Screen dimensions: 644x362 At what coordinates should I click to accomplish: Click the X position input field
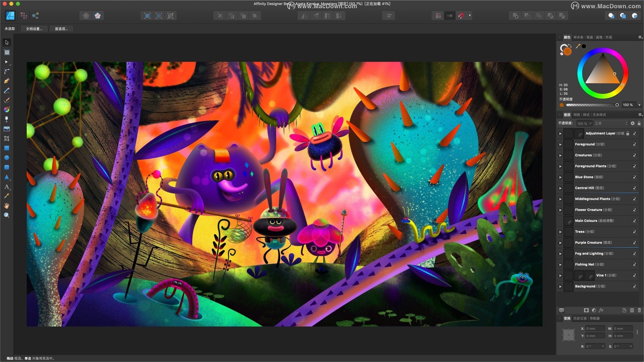pyautogui.click(x=595, y=329)
